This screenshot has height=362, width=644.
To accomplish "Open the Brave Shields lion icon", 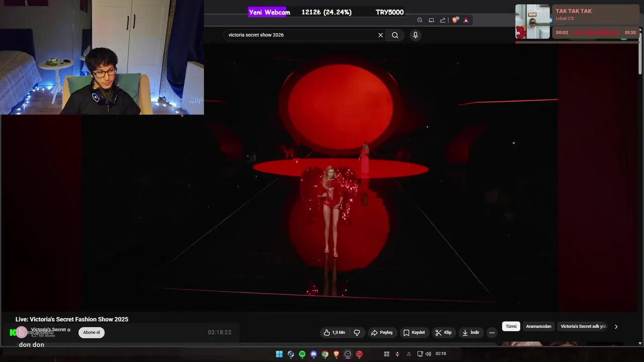I will point(455,20).
